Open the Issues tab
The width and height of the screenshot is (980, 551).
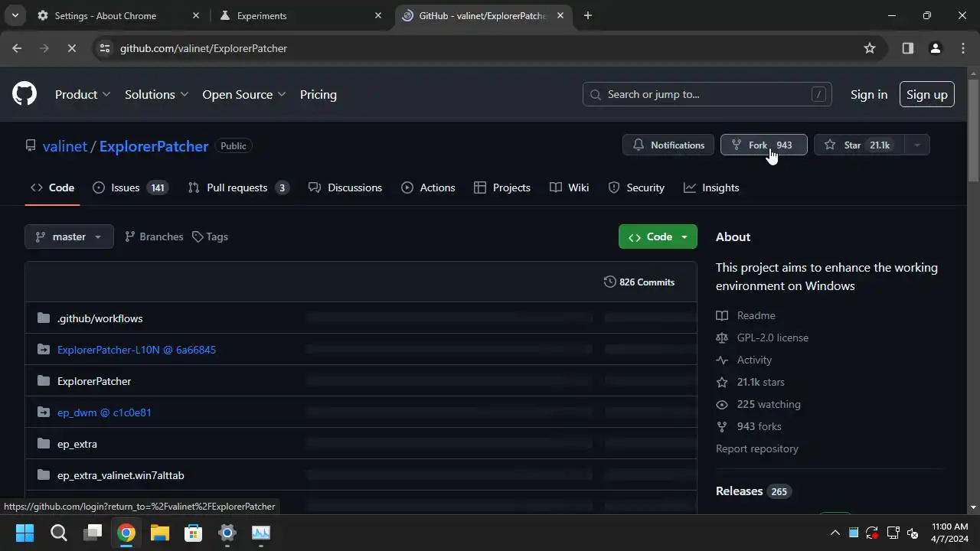(x=130, y=187)
